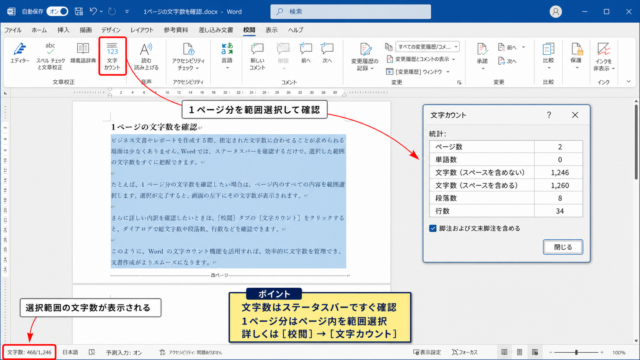
Task: Close the 文字カウント dialog with the X
Action: coord(575,115)
